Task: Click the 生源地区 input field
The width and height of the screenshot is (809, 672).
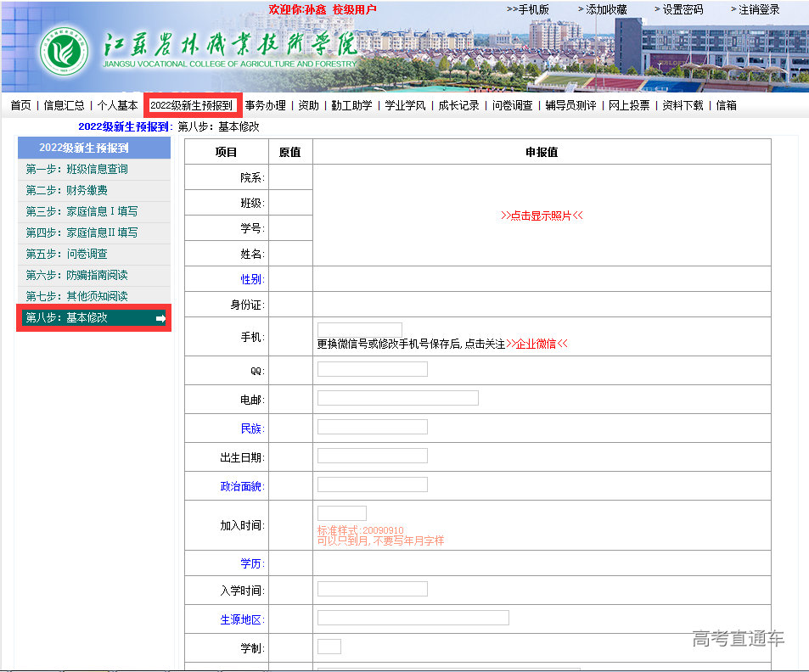Action: [x=413, y=618]
